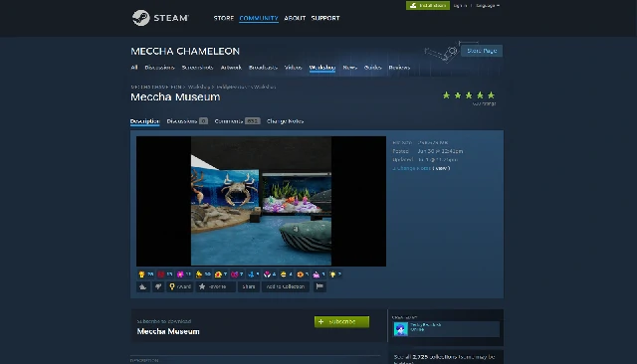637x364 pixels.
Task: Open the creator's avatar profile
Action: (400, 329)
